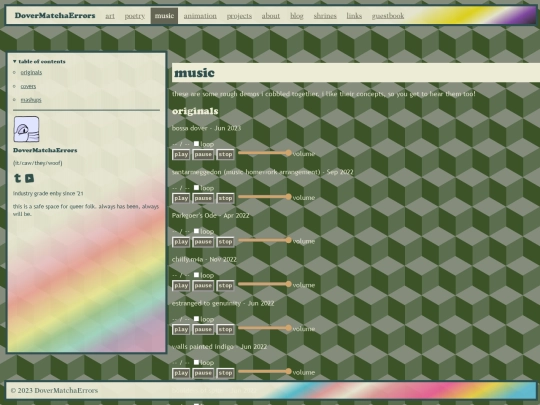Click santarmeggedon volume slider
Image resolution: width=540 pixels, height=405 pixels.
pos(265,197)
